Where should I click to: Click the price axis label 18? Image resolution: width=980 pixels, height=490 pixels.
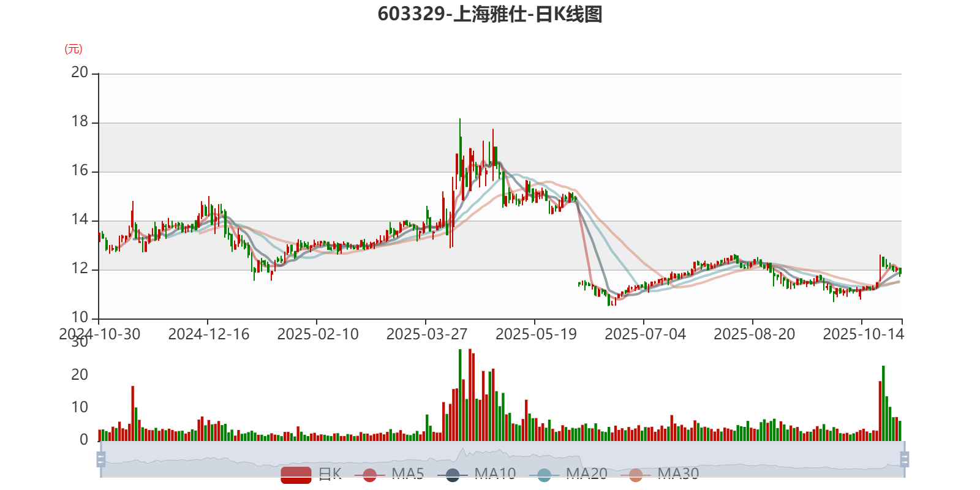click(x=80, y=121)
